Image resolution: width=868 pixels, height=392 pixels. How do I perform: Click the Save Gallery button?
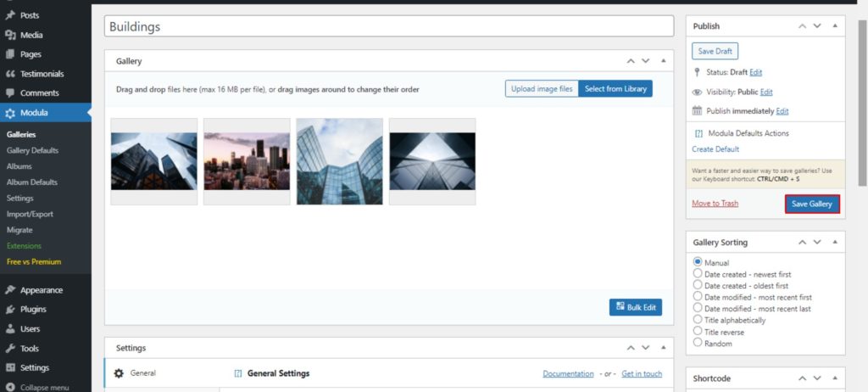click(x=812, y=204)
